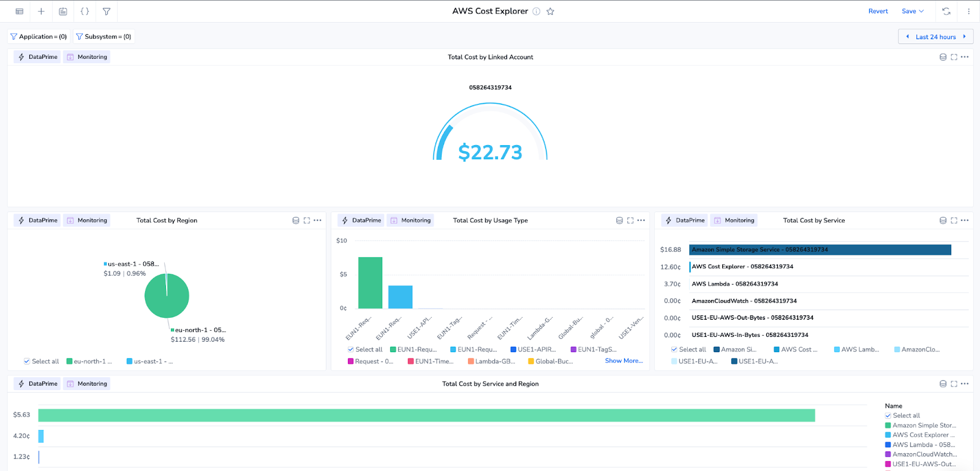Click the funnel filter icon in the top toolbar
Image resolution: width=980 pixels, height=471 pixels.
coord(107,11)
